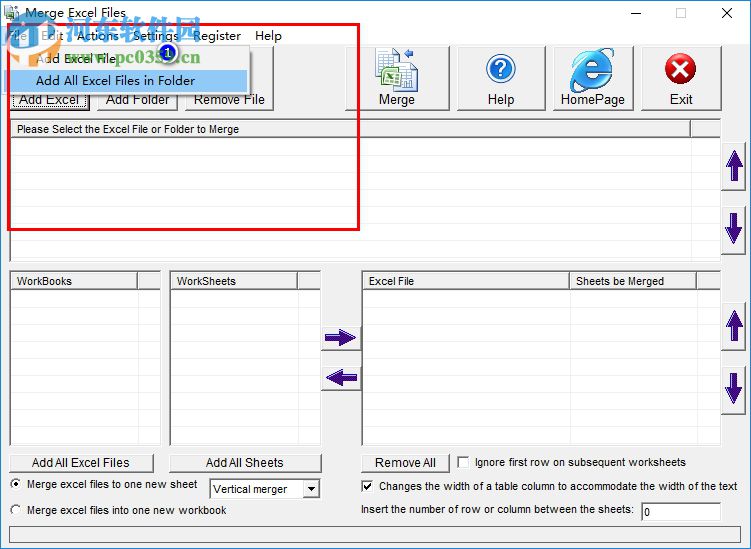Click the Merge toolbar icon

pos(397,79)
